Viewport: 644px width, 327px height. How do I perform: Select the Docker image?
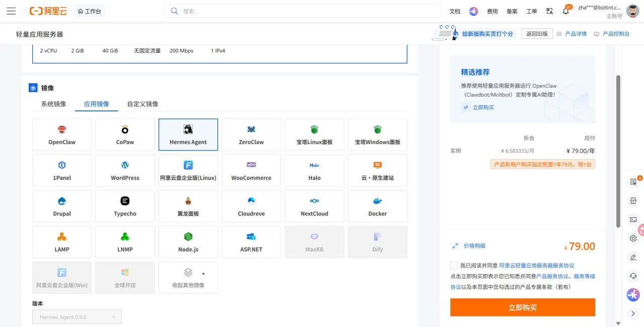click(377, 206)
